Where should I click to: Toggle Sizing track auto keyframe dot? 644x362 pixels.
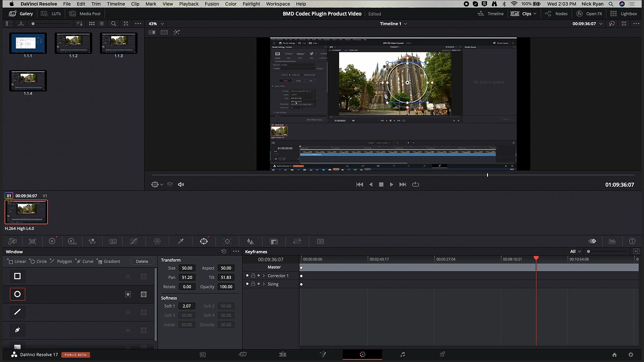click(247, 284)
